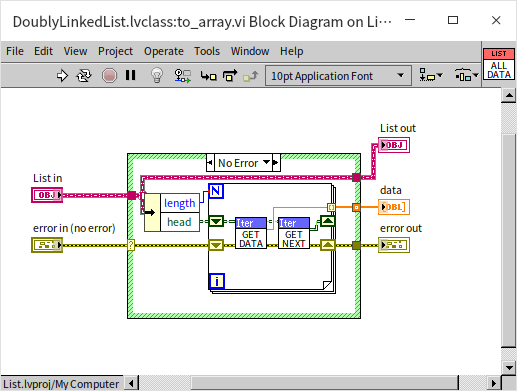Click the Step Into button

pos(208,76)
